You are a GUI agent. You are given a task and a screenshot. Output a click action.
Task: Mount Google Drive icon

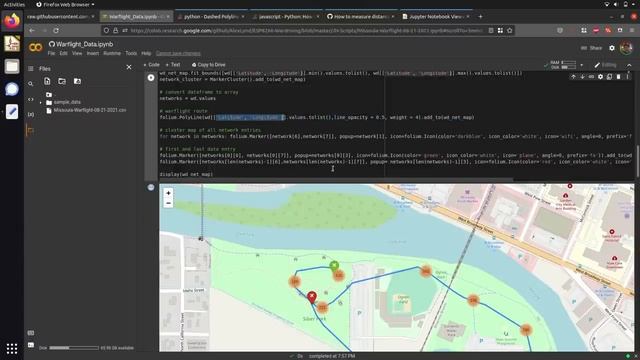77,81
